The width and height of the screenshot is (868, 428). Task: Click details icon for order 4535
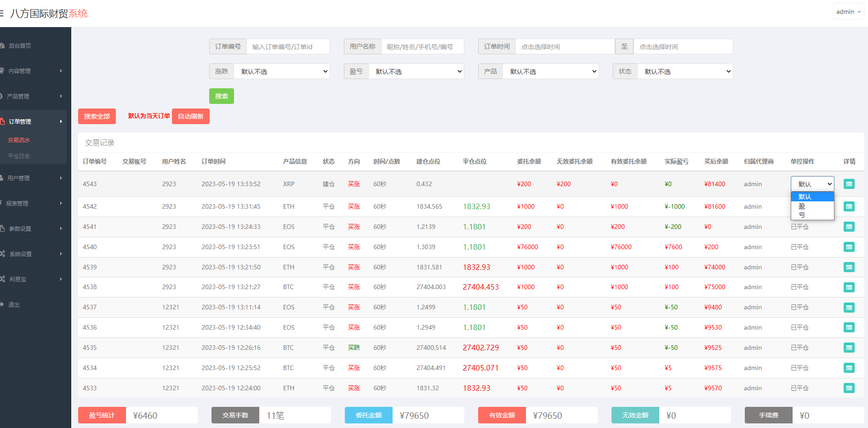(849, 348)
